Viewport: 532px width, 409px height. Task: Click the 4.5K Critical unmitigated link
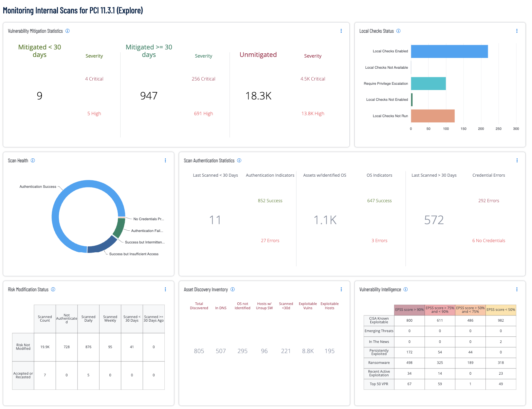(x=313, y=79)
